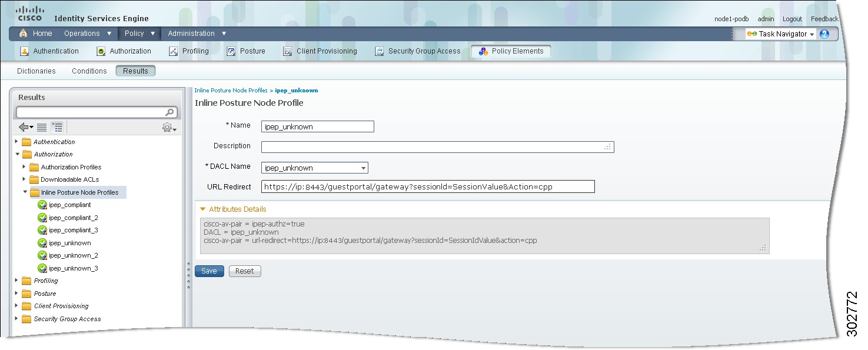Expand the Posture tree folder
This screenshot has height=350, width=868.
click(17, 294)
